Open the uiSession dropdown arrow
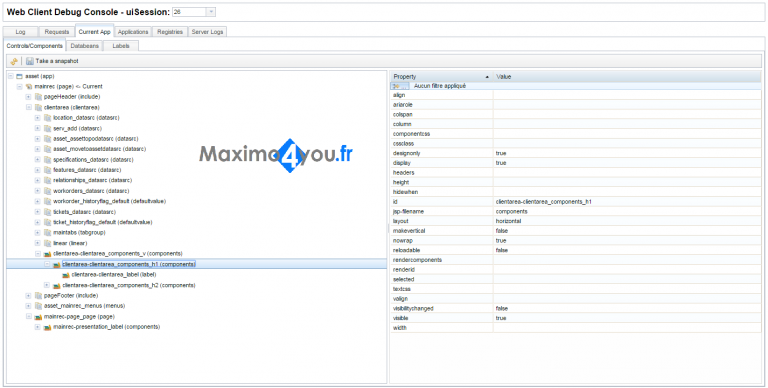768x388 pixels. 211,12
